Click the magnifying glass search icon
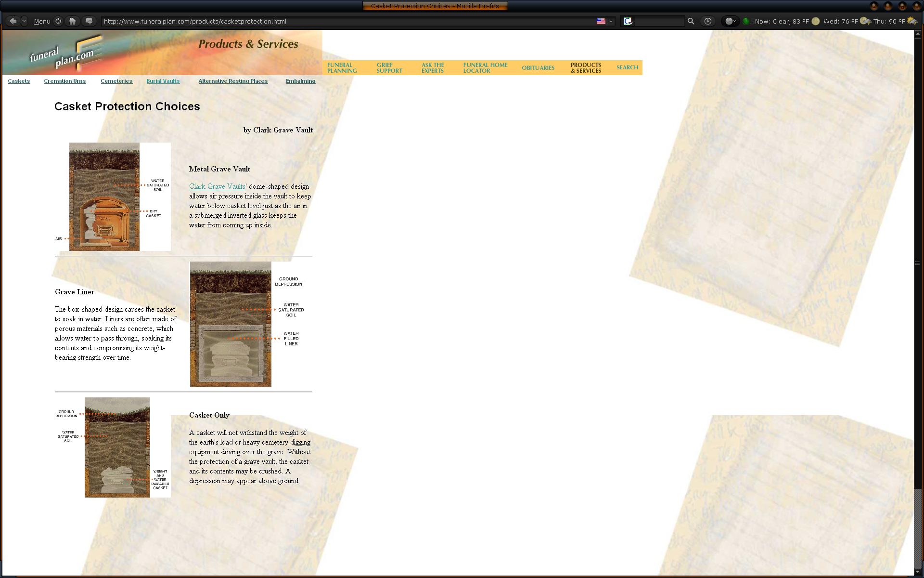Viewport: 924px width, 578px height. point(691,21)
